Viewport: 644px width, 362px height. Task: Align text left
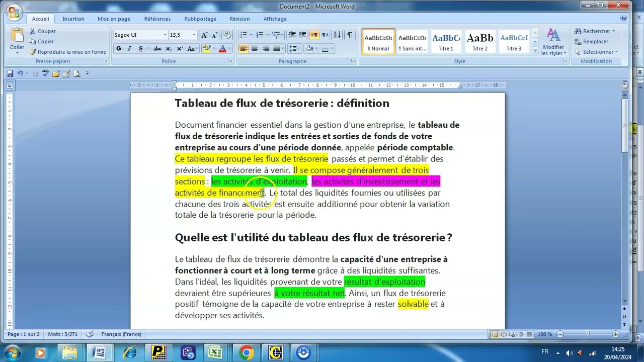pyautogui.click(x=244, y=49)
